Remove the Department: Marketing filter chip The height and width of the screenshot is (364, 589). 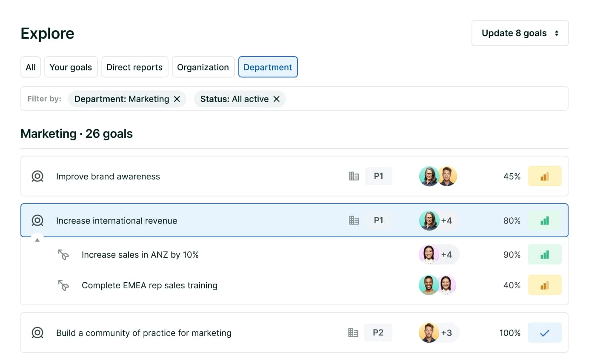[177, 99]
